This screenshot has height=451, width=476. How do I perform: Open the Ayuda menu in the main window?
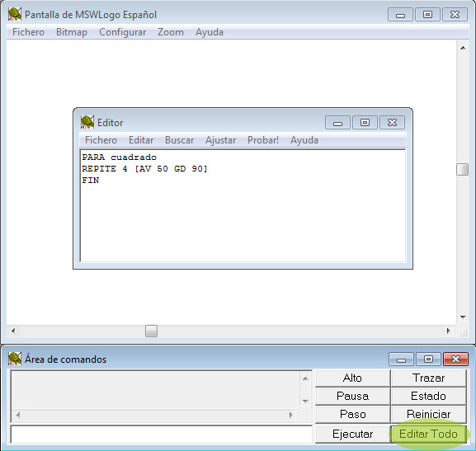(210, 32)
